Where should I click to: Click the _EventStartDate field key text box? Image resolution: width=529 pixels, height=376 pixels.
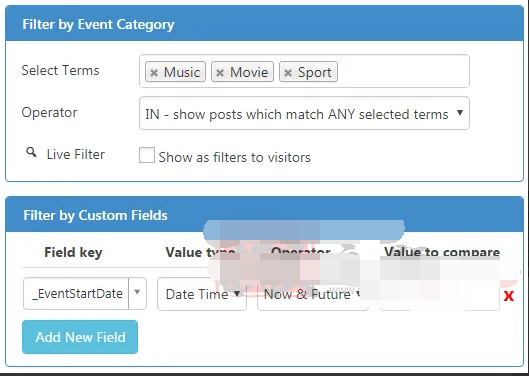[x=76, y=293]
